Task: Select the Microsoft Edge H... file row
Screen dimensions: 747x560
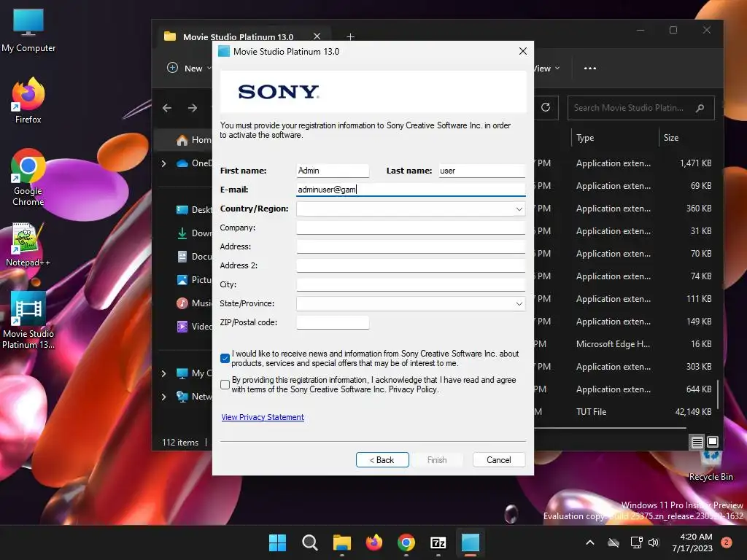Action: click(x=624, y=344)
